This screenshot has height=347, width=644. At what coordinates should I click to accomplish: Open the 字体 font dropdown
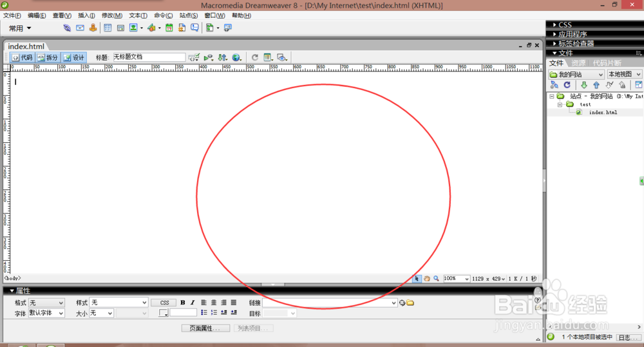[46, 313]
